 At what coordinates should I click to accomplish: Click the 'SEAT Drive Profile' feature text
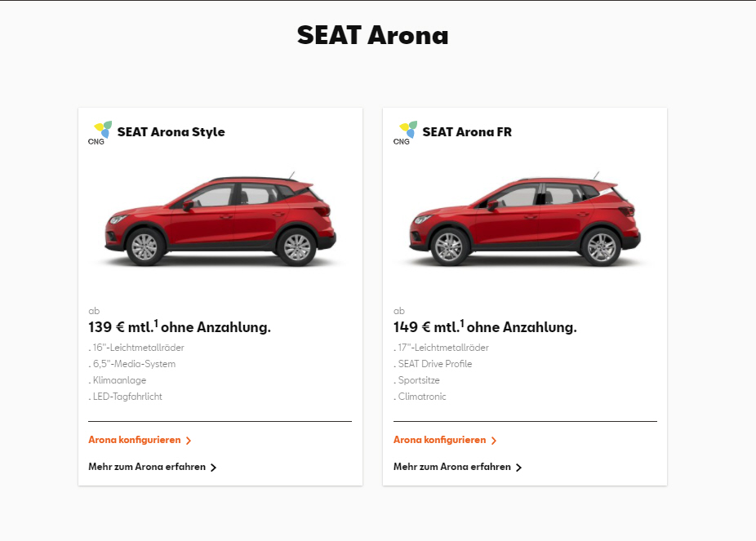(x=434, y=364)
